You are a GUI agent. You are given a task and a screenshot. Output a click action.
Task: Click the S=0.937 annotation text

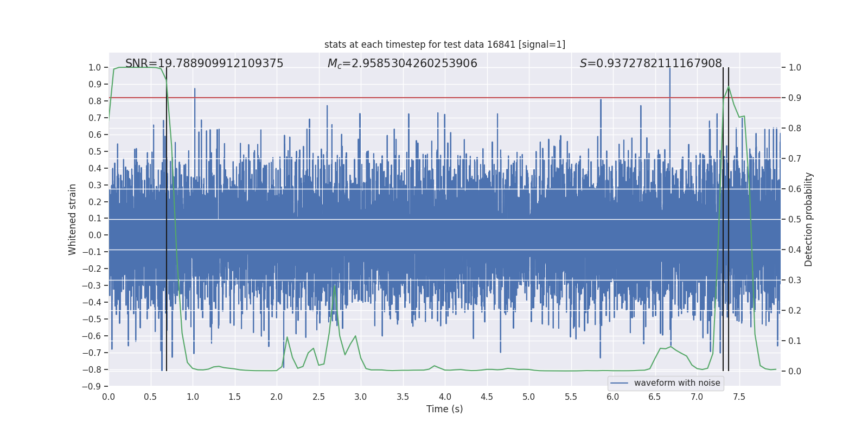650,63
